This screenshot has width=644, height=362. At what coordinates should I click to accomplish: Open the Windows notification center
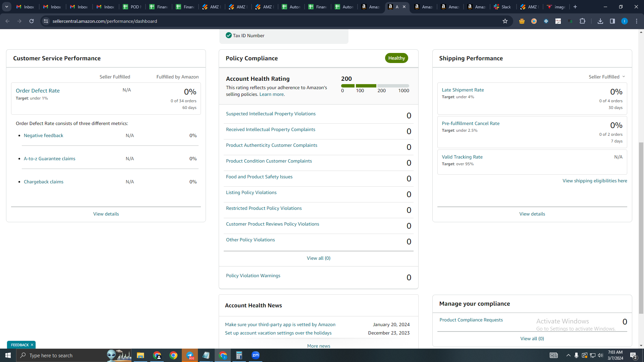(634, 355)
